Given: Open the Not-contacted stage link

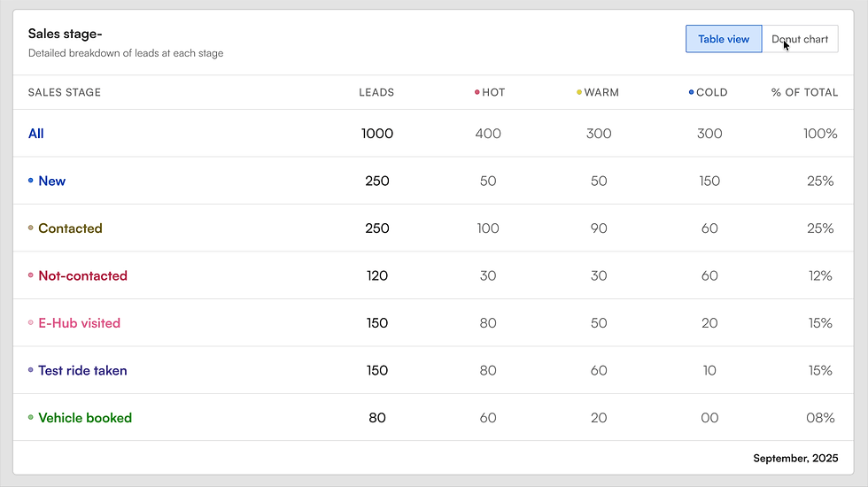Looking at the screenshot, I should click(82, 275).
